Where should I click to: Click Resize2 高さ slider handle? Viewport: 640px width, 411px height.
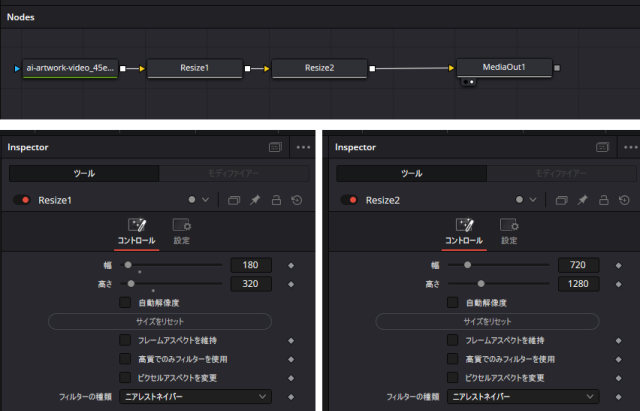click(481, 284)
